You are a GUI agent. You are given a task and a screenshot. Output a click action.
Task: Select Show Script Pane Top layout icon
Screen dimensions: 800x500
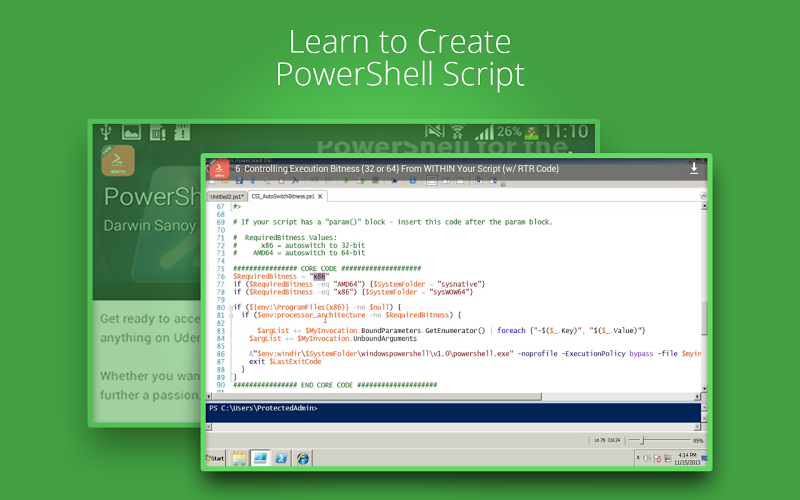click(432, 181)
